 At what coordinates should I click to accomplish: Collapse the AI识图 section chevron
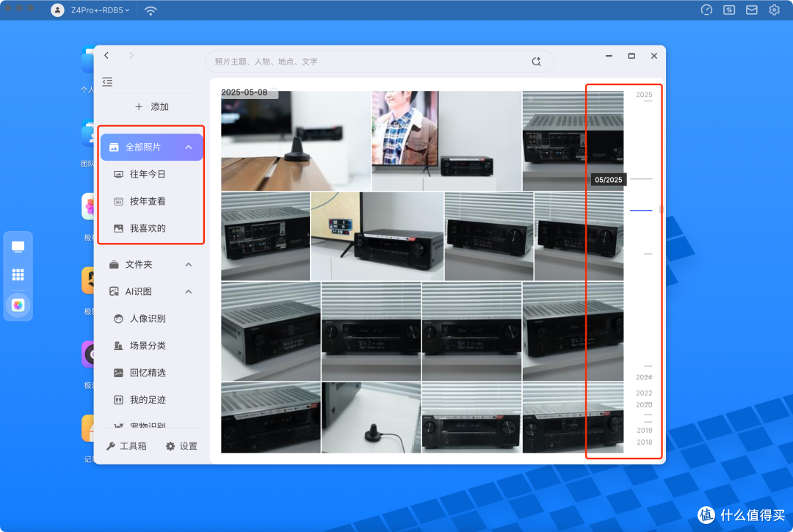click(x=189, y=291)
